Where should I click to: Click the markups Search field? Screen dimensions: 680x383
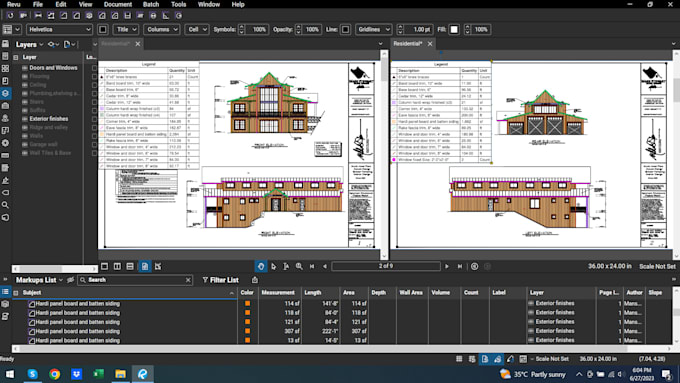[135, 280]
